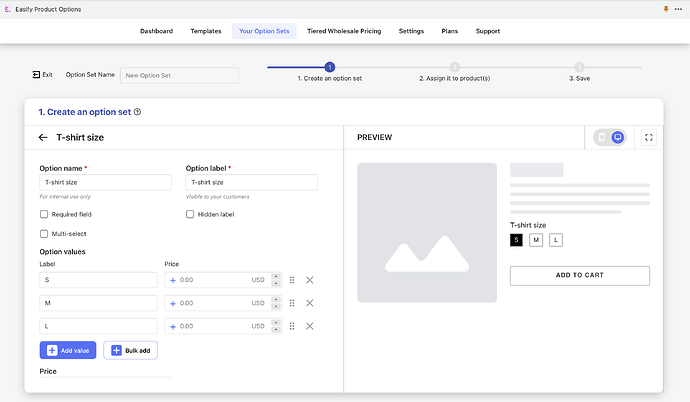Open fullscreen preview mode
690x402 pixels.
[648, 137]
